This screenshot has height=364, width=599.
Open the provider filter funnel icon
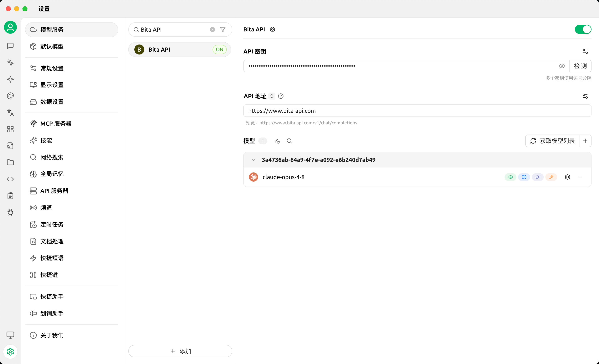(x=223, y=29)
